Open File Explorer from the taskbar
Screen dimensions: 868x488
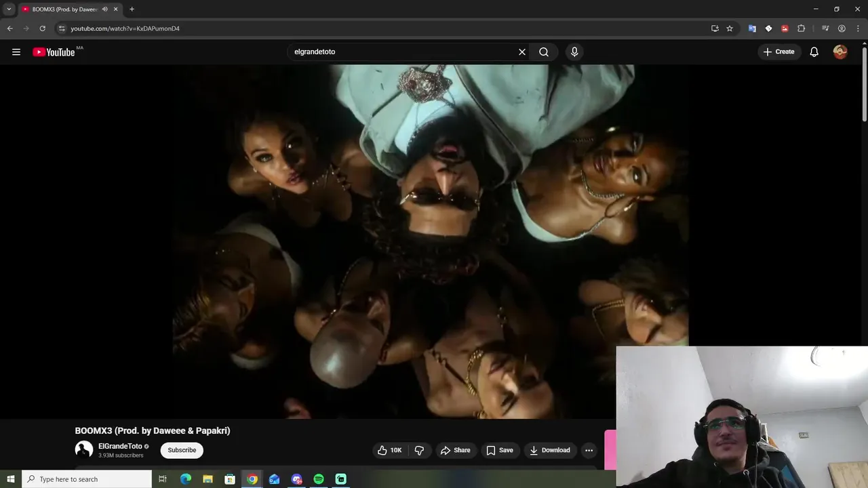(208, 479)
